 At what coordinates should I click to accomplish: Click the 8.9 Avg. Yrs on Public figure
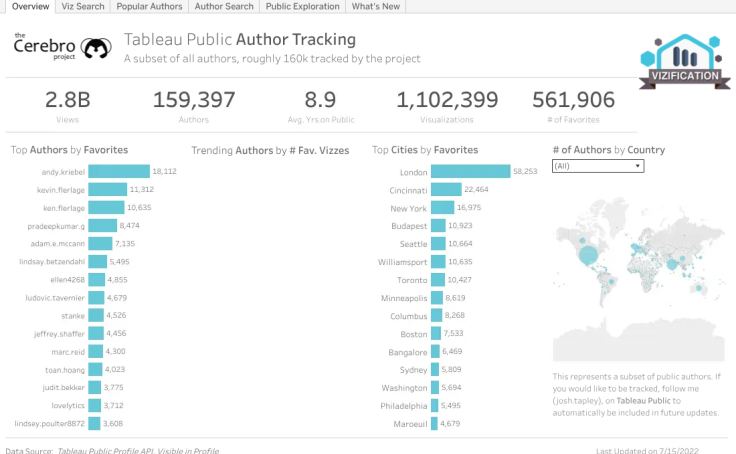(320, 100)
